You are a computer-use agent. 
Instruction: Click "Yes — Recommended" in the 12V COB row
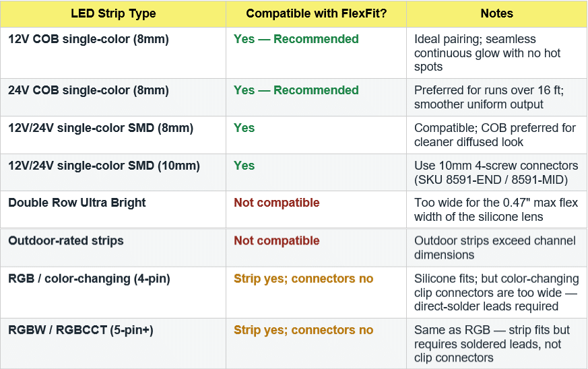[x=296, y=39]
